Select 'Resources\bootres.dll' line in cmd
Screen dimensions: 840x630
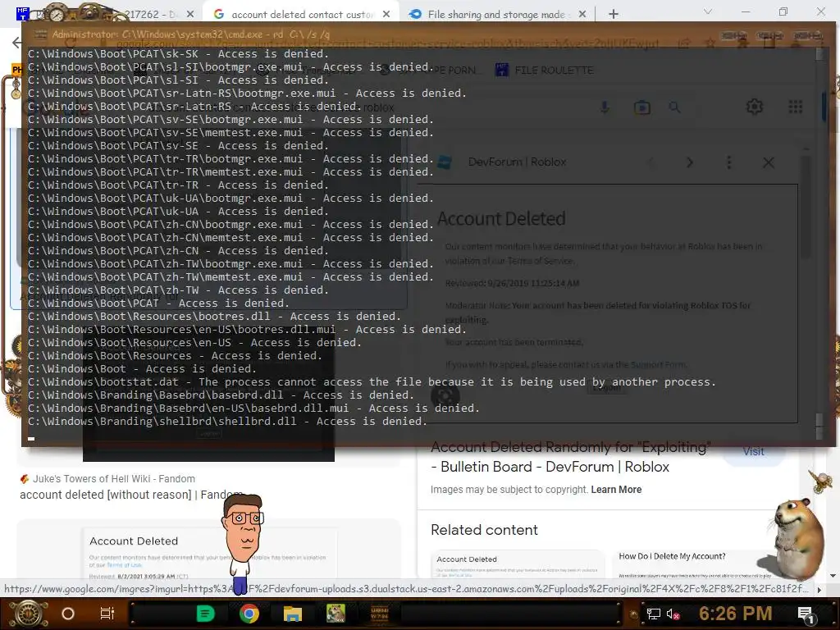click(214, 317)
